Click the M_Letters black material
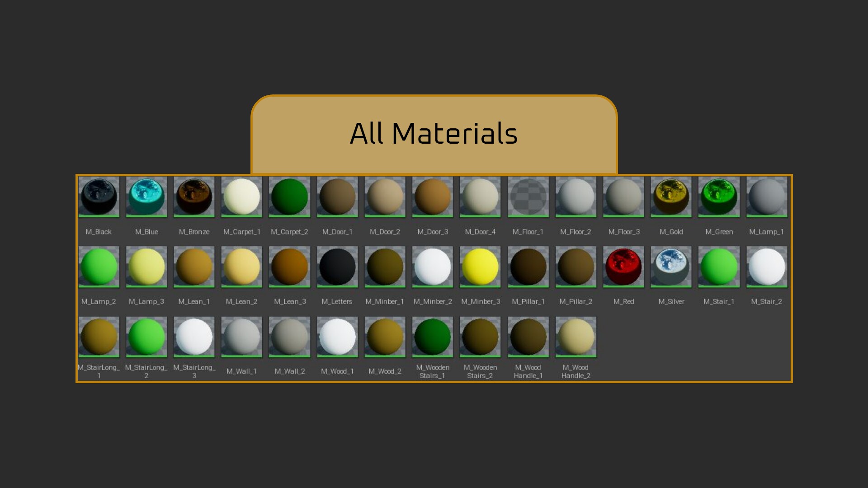The width and height of the screenshot is (868, 488). click(x=337, y=267)
